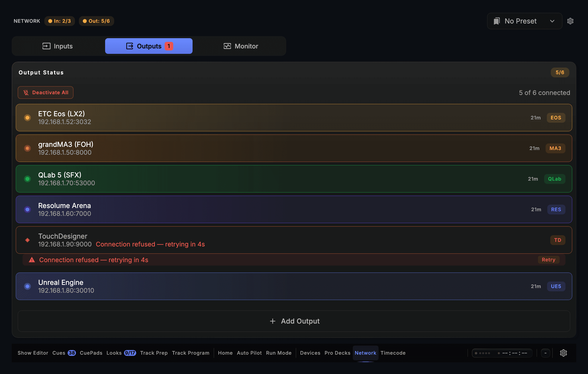
Task: Click Add Output button
Action: click(x=294, y=321)
